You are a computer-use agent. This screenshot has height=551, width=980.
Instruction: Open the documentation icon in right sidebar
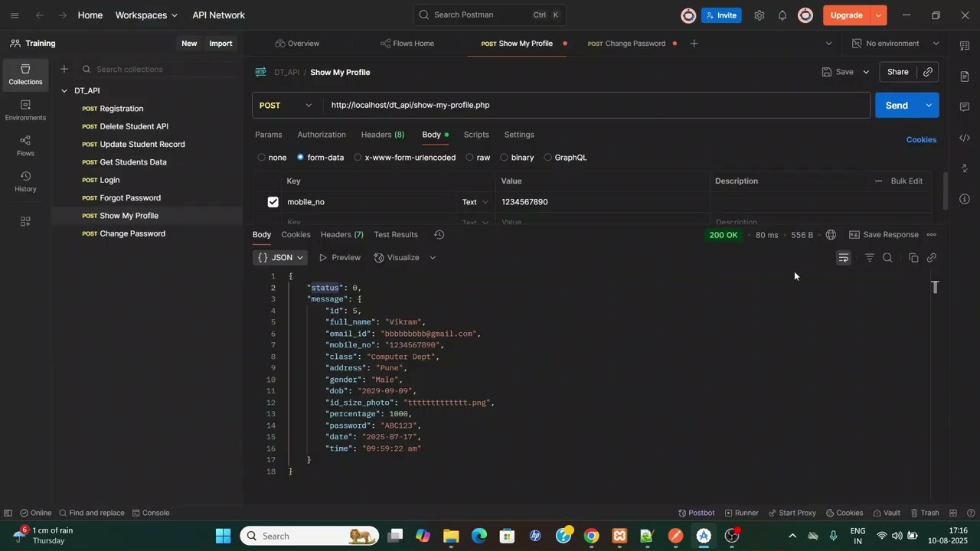[965, 77]
